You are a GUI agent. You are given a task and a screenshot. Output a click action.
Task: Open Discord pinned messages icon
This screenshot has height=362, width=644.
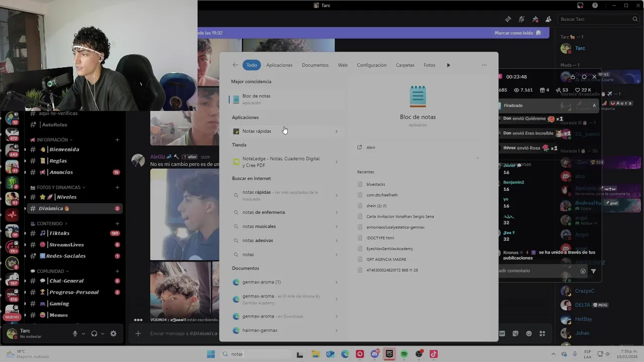(535, 19)
